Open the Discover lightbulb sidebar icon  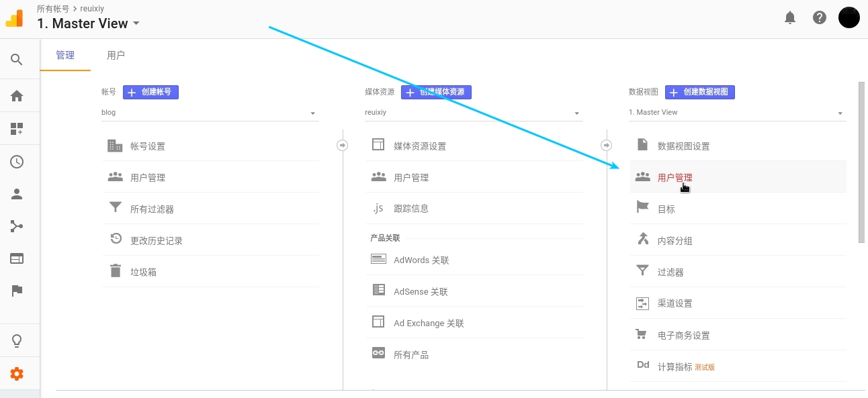click(x=17, y=341)
